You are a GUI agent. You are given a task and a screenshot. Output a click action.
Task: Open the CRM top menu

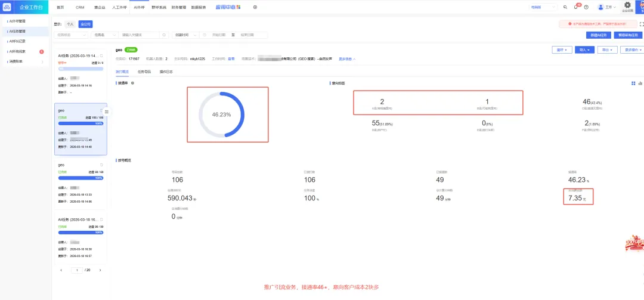tap(80, 7)
